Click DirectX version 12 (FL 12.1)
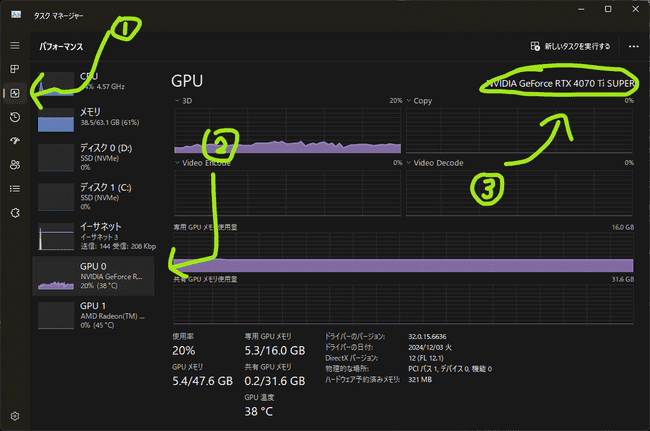This screenshot has height=431, width=650. (x=426, y=358)
